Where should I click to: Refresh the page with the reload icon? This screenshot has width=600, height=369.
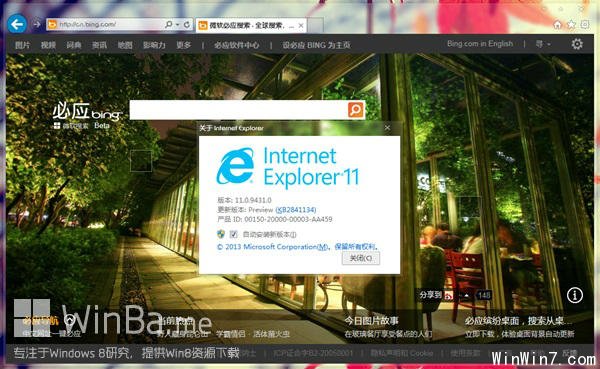point(187,24)
